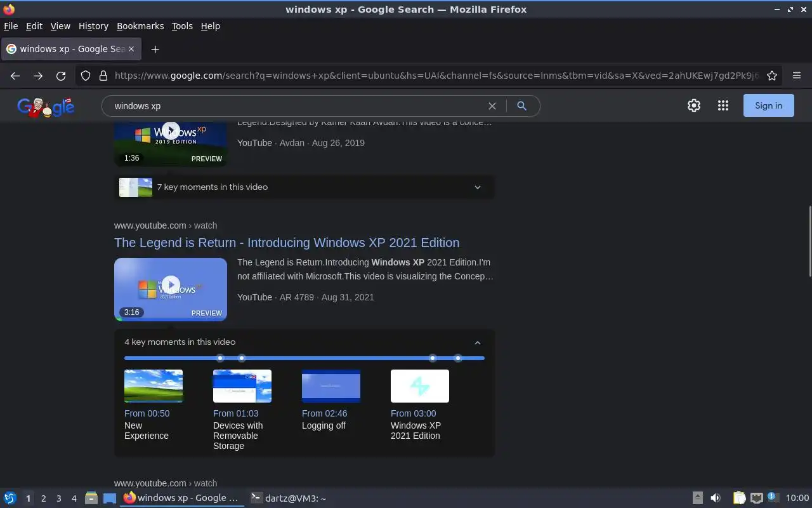Open volume control in system tray
This screenshot has height=508, width=812.
point(716,498)
